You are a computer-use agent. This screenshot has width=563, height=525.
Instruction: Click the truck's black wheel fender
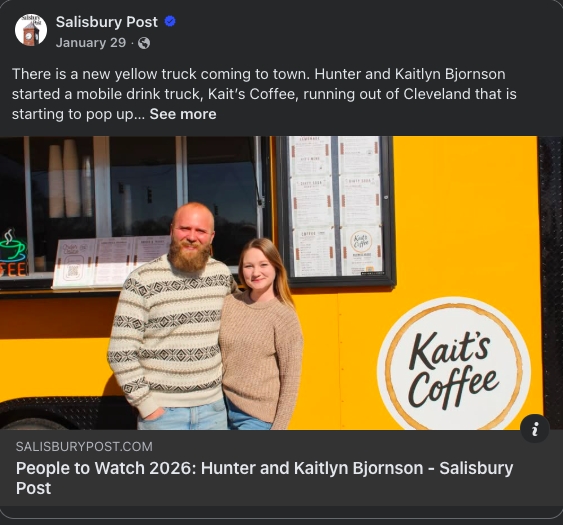[x=65, y=411]
